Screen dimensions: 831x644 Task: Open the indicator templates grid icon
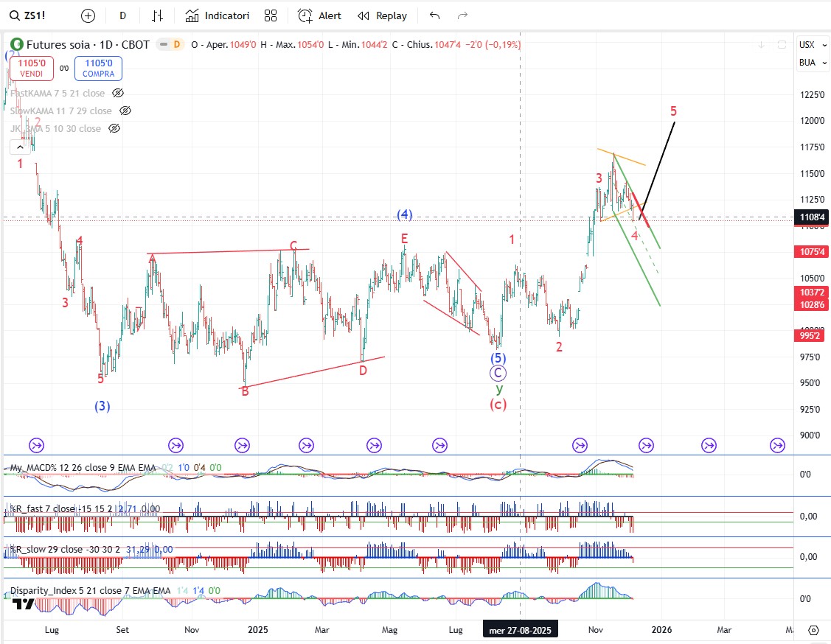(x=271, y=15)
